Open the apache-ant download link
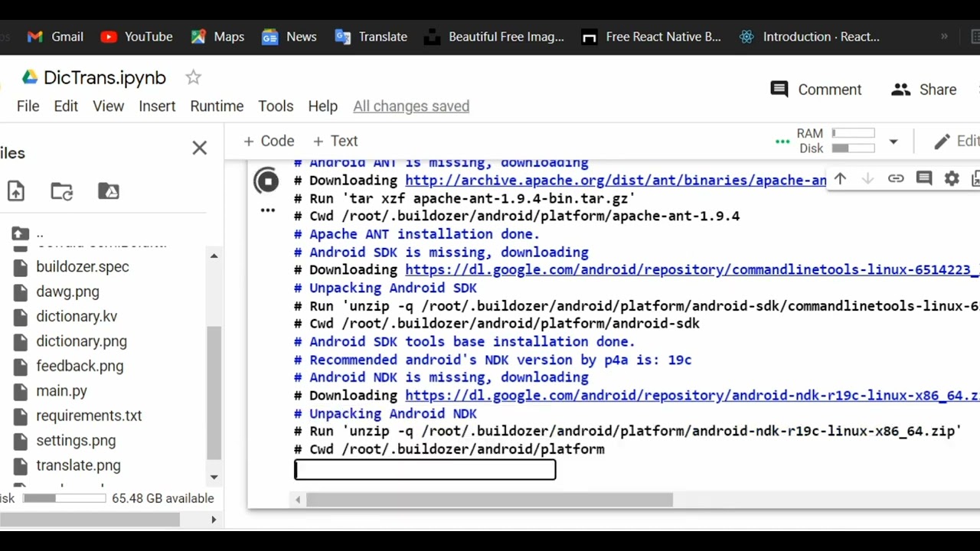980x551 pixels. [616, 181]
